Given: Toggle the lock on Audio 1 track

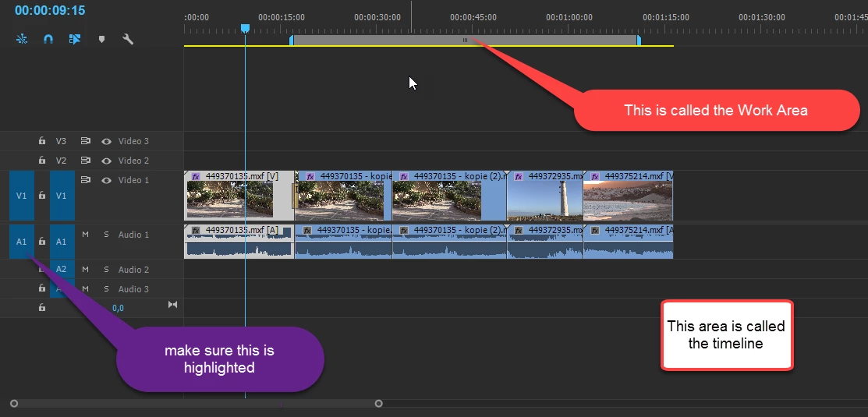Looking at the screenshot, I should [42, 242].
